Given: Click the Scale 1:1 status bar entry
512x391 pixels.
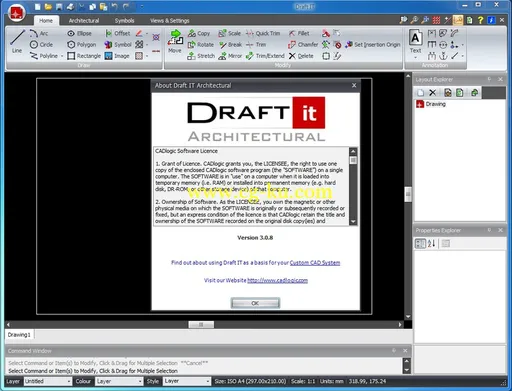Looking at the screenshot, I should click(303, 381).
